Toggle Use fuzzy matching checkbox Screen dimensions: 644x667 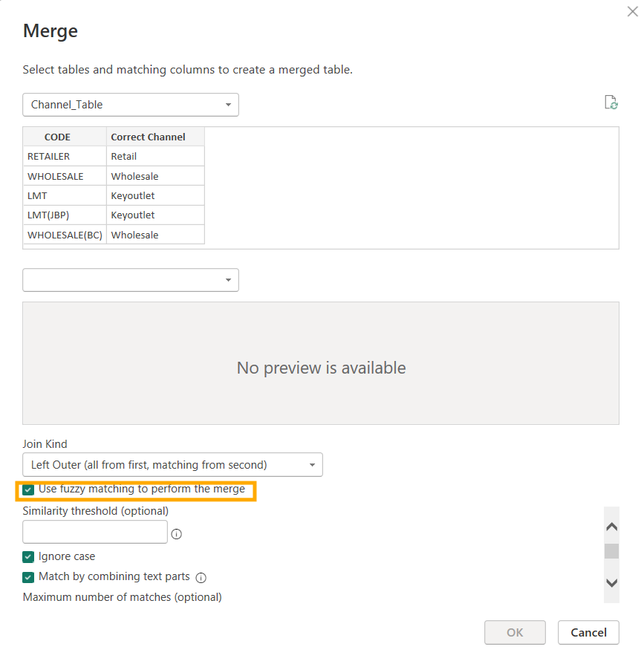28,489
